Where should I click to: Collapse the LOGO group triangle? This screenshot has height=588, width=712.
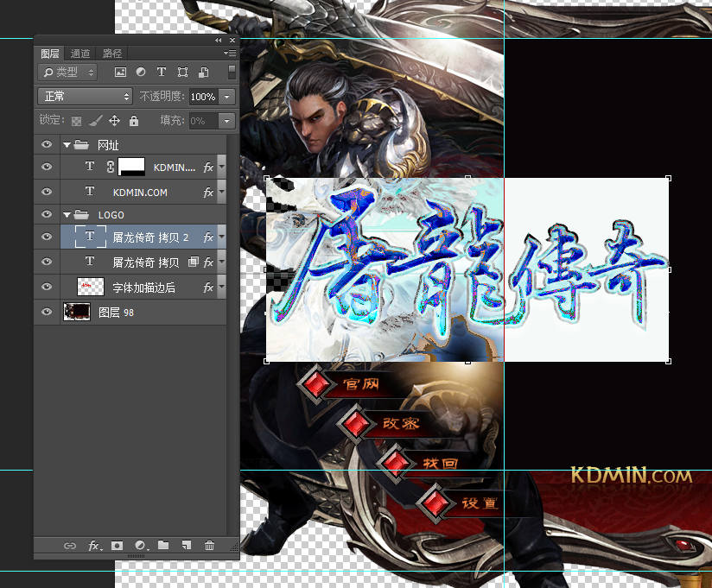click(x=67, y=215)
